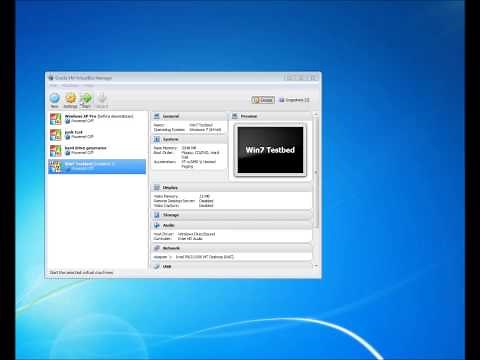Screen dimensions: 480x360
Task: Click the details pane scrollbar up arrow
Action: point(316,115)
